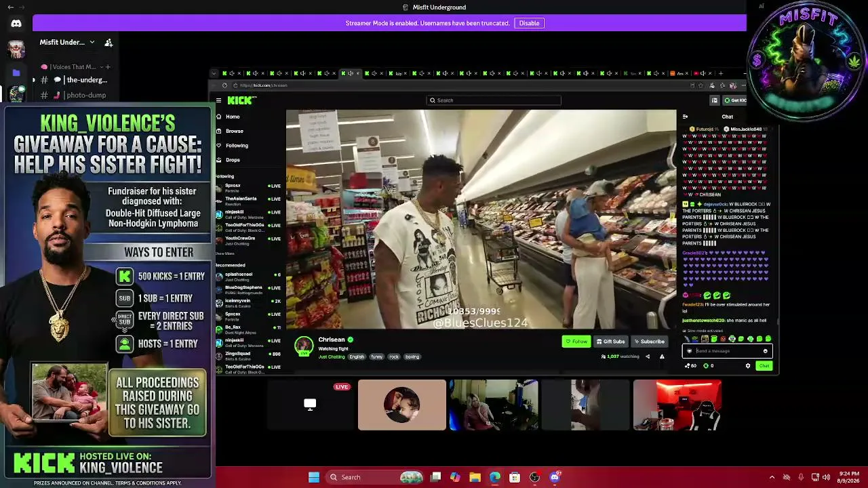868x488 pixels.
Task: Open Discord direct messages home icon
Action: (x=16, y=23)
